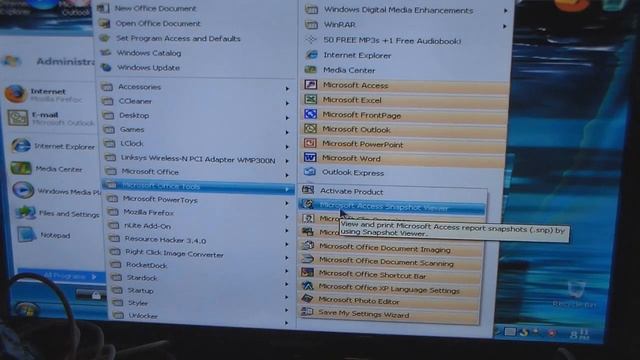Click the Windows Update icon
Screen dimensions: 640x360
coord(106,67)
